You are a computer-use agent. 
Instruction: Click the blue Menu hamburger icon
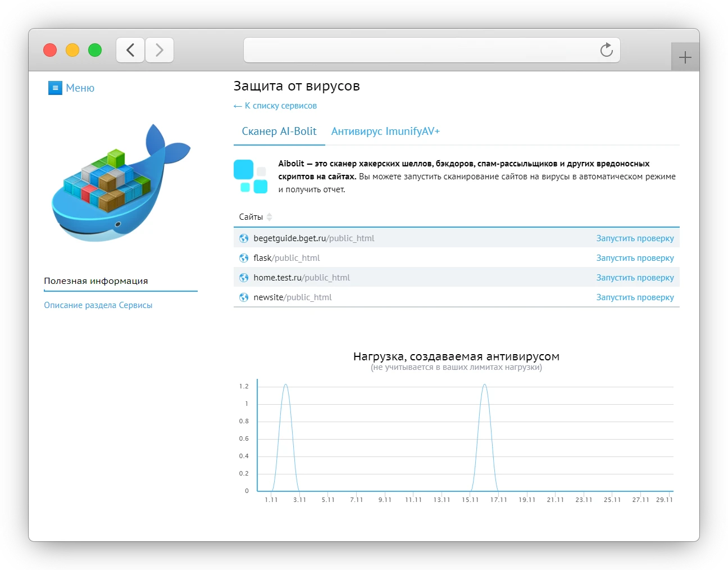[x=55, y=88]
